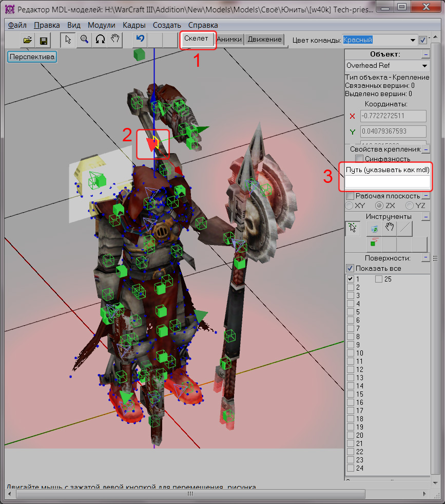
Task: Click the blue undo arrow icon
Action: (140, 40)
